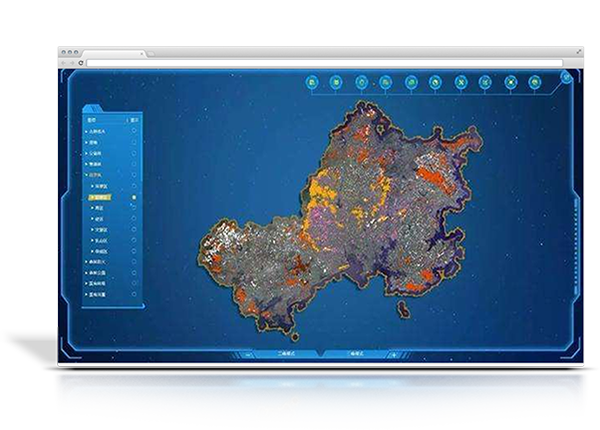Click the browser reload button
Viewport: 600px width, 430px height.
point(81,63)
